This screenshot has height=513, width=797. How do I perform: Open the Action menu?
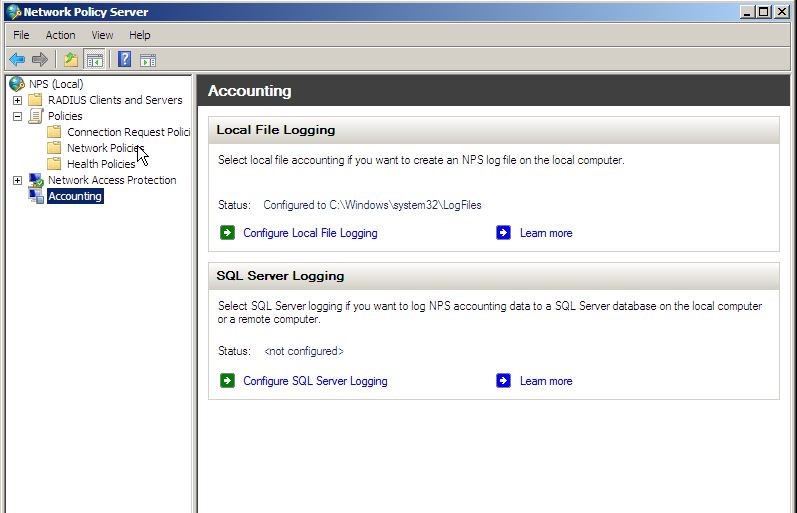click(60, 35)
